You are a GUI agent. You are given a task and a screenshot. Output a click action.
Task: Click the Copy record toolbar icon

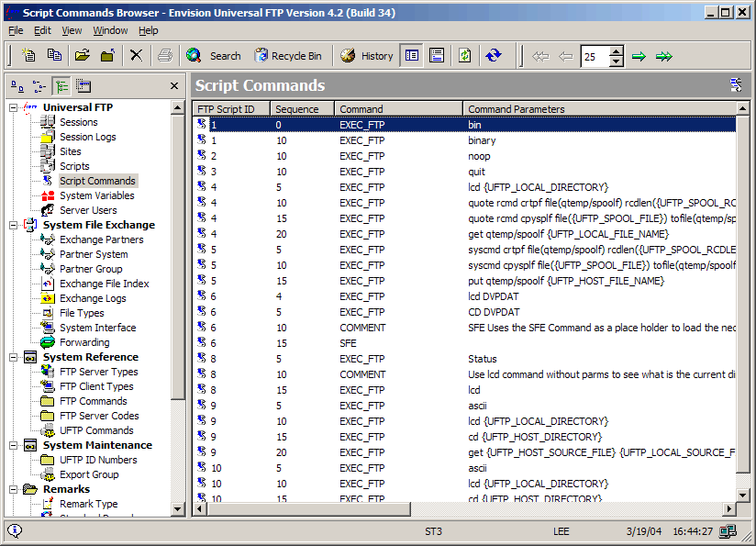(x=54, y=55)
